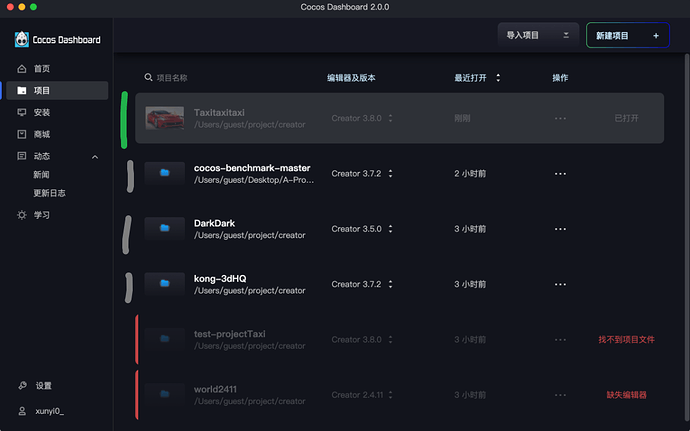Change world2411 Creator 2.4.11 version

point(362,395)
